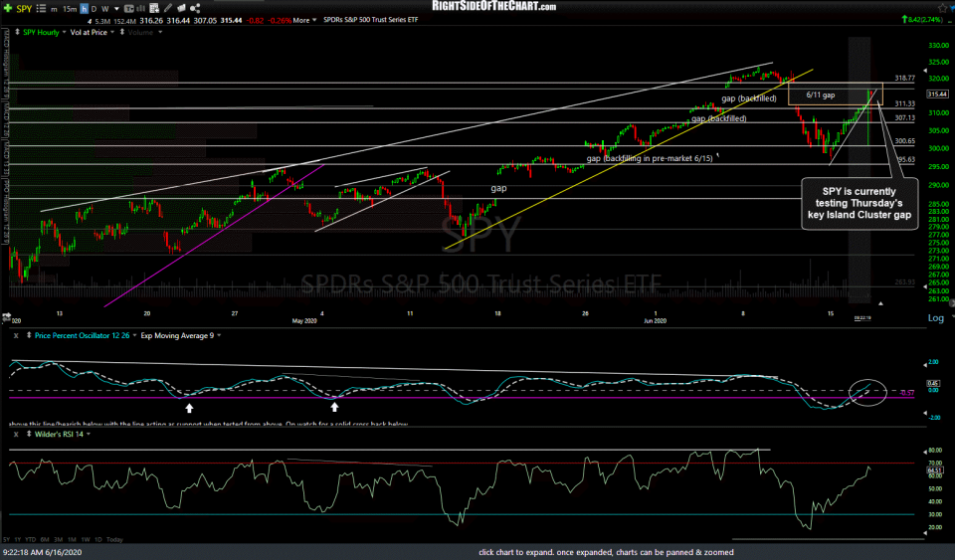Click the 307.13 price level label
Viewport: 955px width, 560px height.
(x=904, y=118)
